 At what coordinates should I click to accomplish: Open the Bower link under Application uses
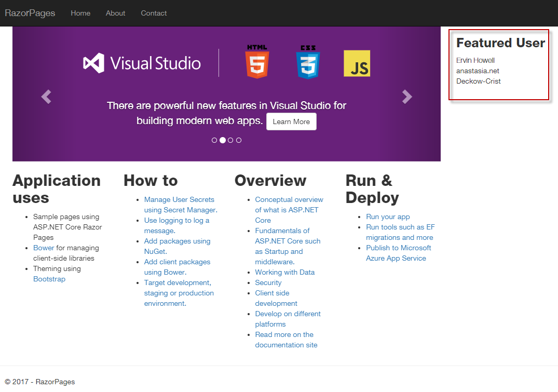(44, 248)
